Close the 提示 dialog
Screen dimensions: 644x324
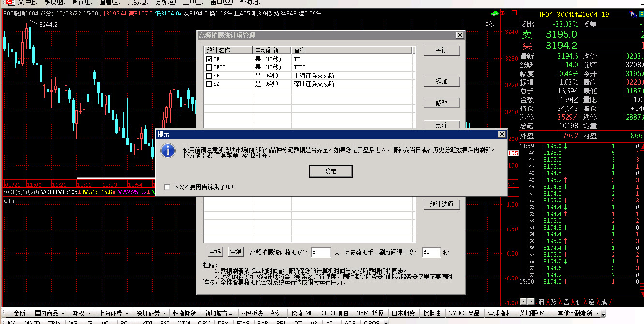(502, 134)
